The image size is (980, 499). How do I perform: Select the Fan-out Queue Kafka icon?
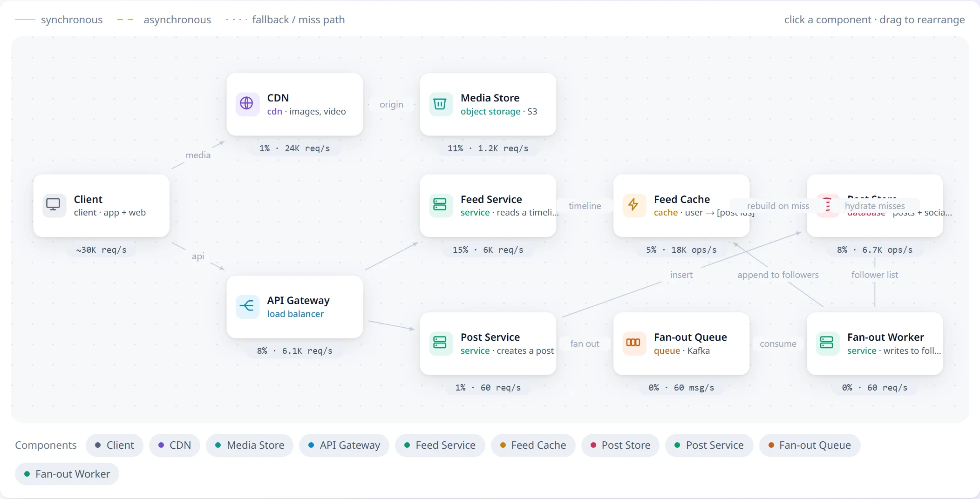(x=634, y=343)
